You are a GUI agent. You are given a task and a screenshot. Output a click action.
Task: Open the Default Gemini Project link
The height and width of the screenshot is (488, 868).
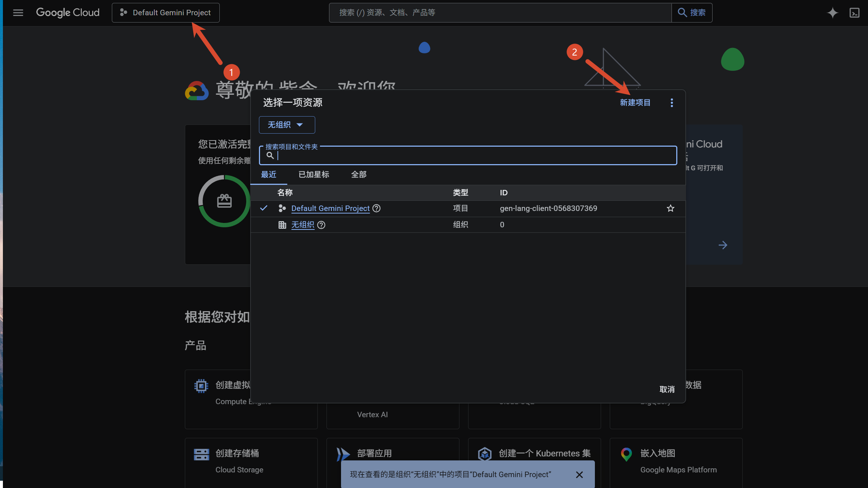[x=330, y=208]
